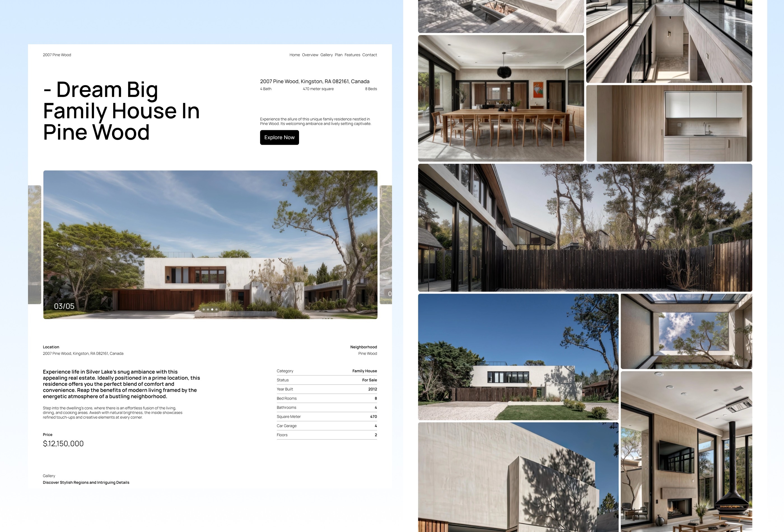Click the next slide arrow icon
Screen dimensions: 784x532
(x=362, y=244)
